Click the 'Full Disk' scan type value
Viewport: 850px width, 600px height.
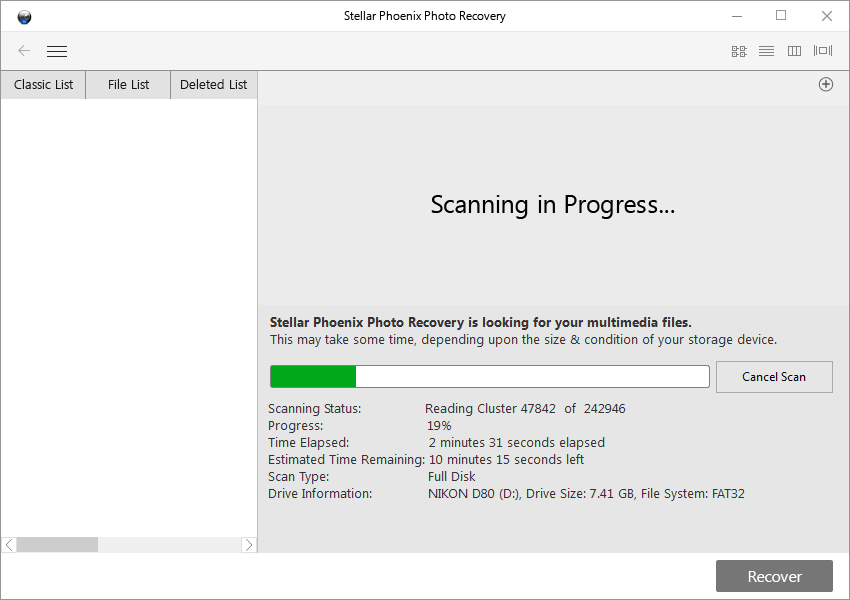tap(452, 476)
